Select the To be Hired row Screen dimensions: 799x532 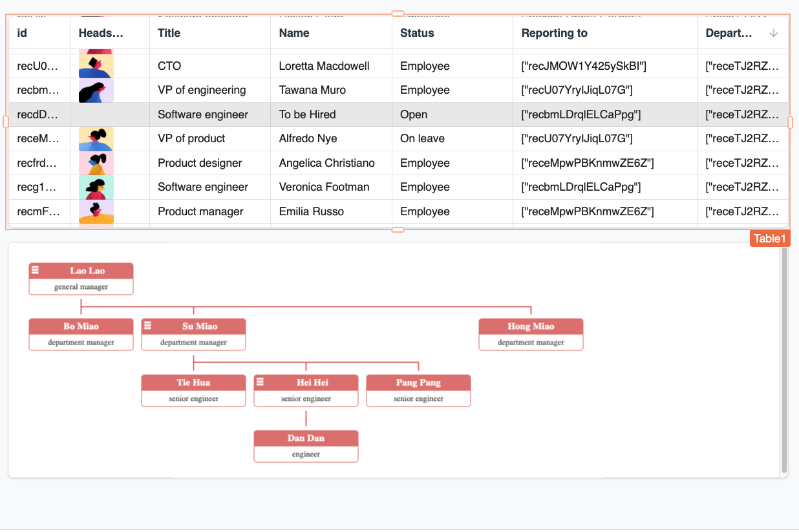pos(307,114)
